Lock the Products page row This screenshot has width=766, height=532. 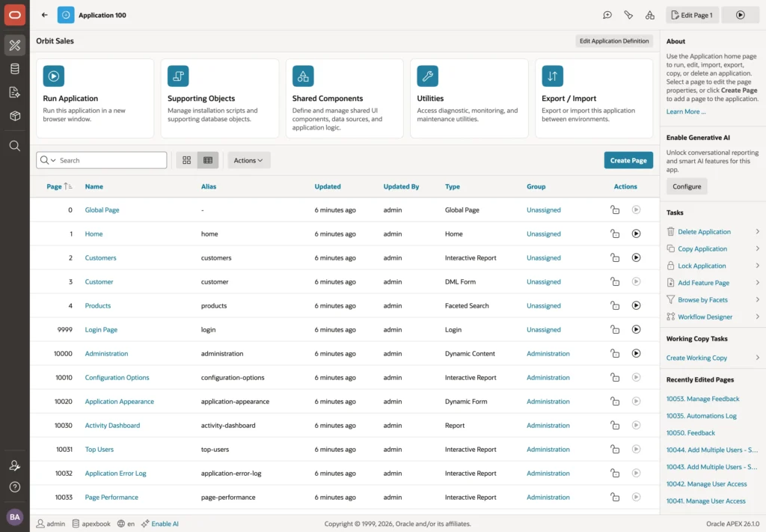coord(615,305)
